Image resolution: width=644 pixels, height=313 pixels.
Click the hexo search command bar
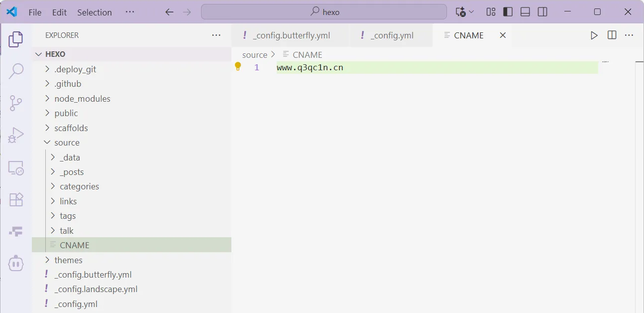coord(324,12)
